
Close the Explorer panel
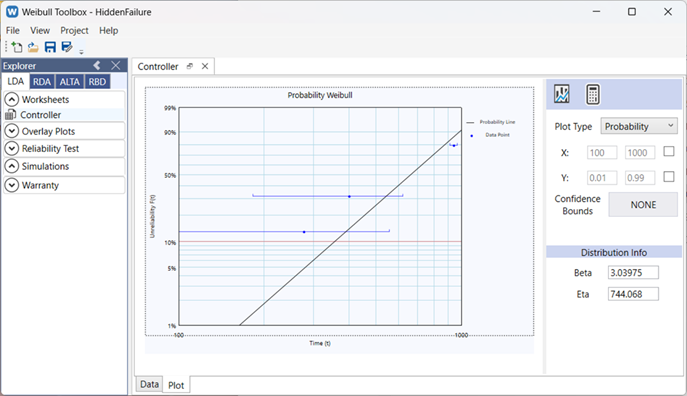(x=116, y=66)
